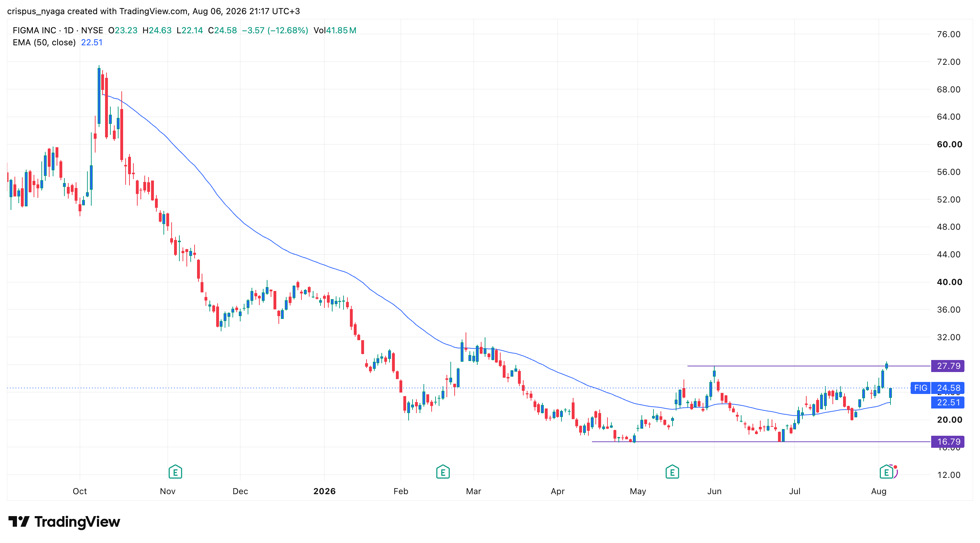Screen dimensions: 980x543
Task: Click the 64.00 price axis label
Action: (x=949, y=117)
